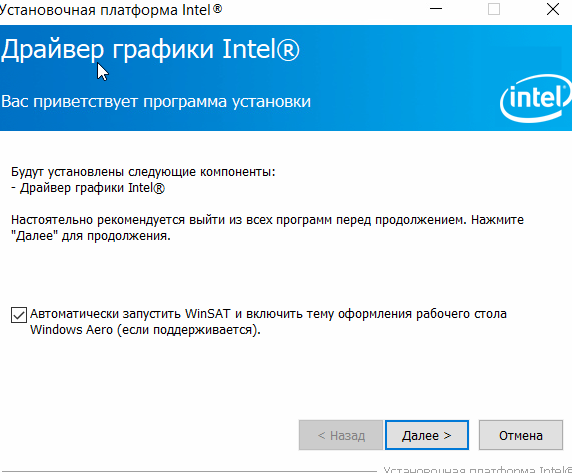Close the Intel installation platform window

click(x=553, y=9)
